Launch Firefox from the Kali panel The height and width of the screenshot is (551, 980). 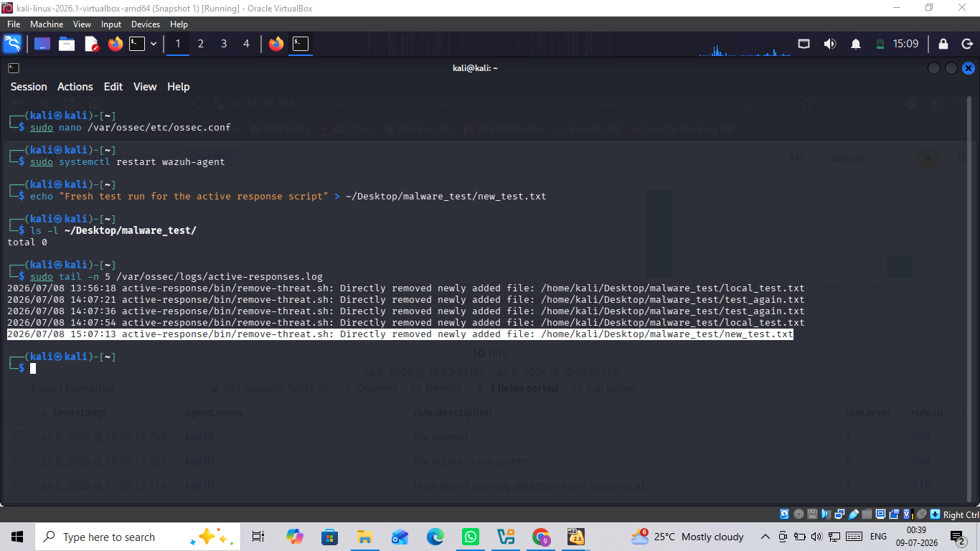click(x=115, y=44)
